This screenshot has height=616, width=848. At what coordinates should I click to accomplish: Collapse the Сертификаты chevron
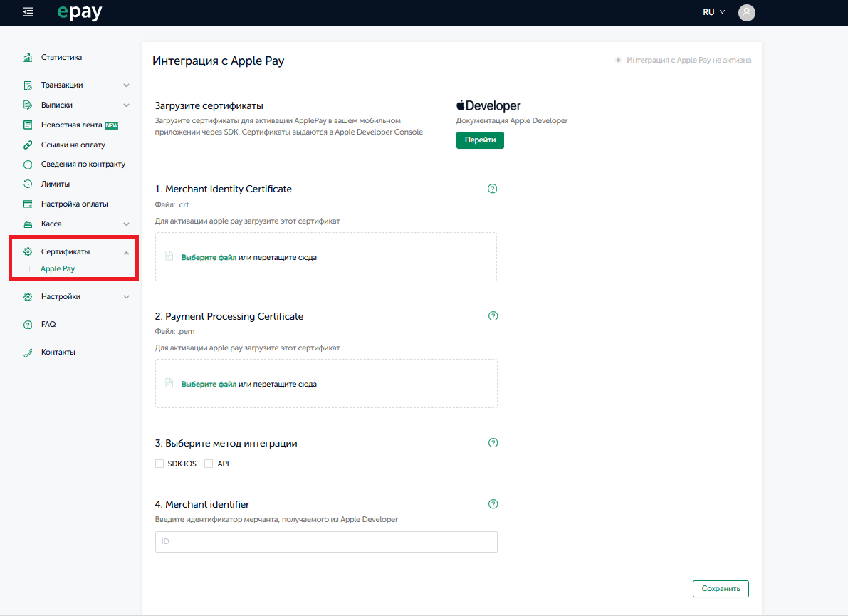127,253
